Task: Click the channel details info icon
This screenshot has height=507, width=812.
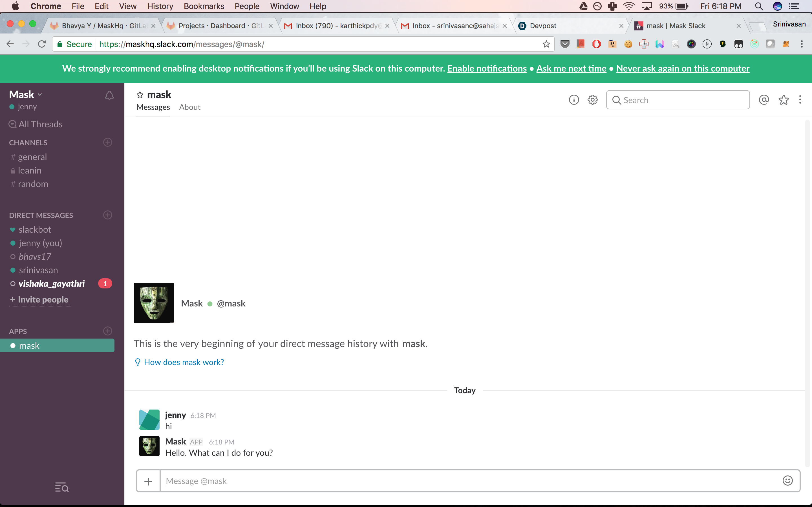Action: pos(574,100)
